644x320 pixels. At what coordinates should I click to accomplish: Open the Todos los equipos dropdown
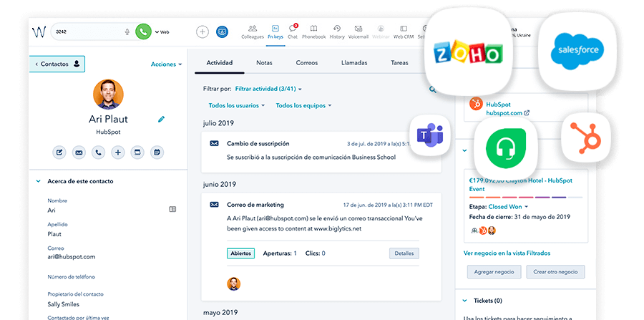coord(303,105)
